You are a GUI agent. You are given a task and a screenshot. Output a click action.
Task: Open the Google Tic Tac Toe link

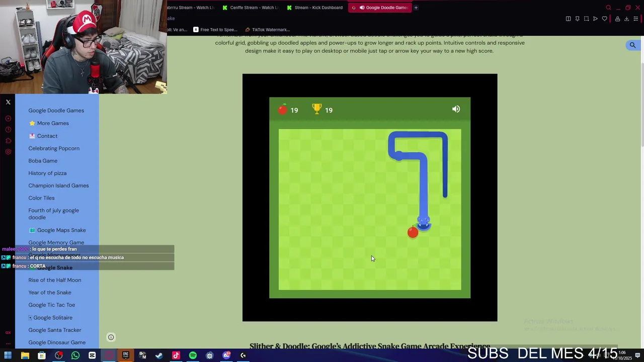coord(51,305)
